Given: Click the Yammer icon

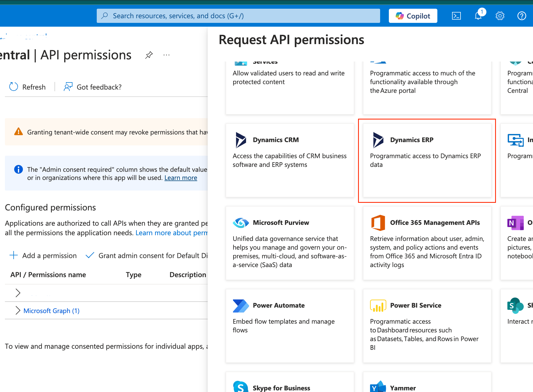Looking at the screenshot, I should 378,387.
